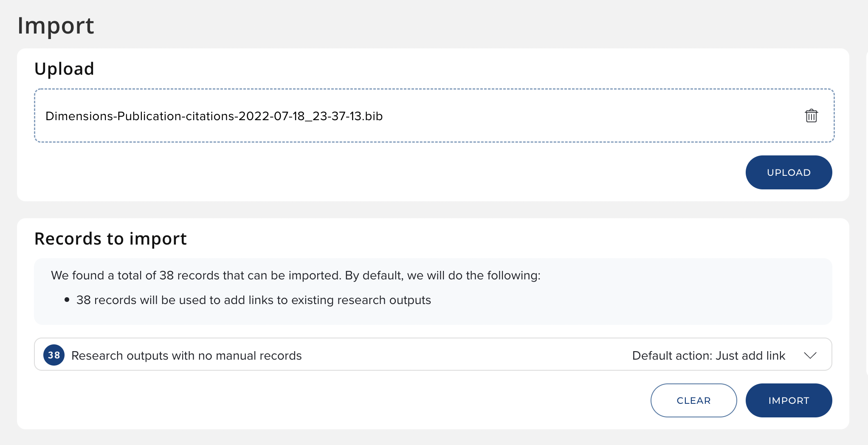Click the 'Import' page title

(56, 25)
